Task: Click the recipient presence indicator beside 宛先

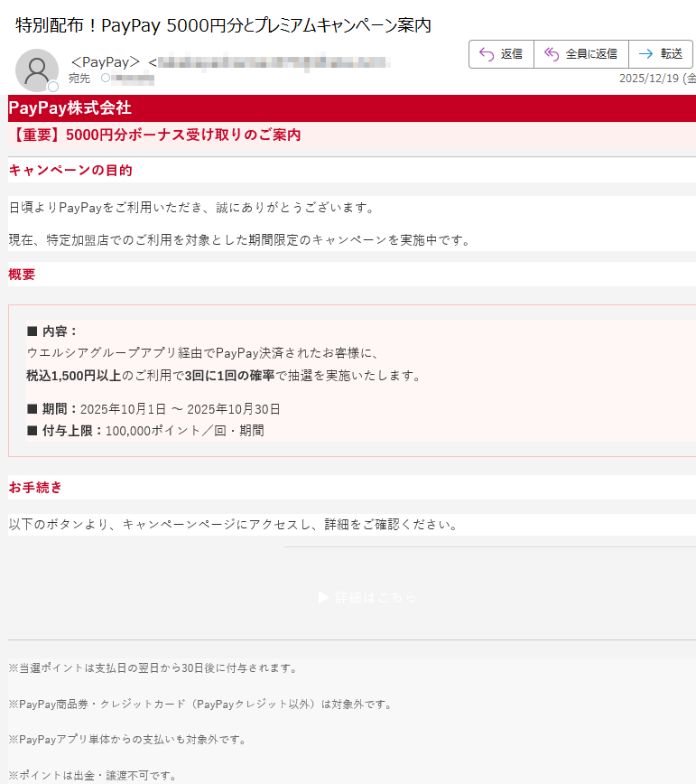Action: tap(105, 79)
